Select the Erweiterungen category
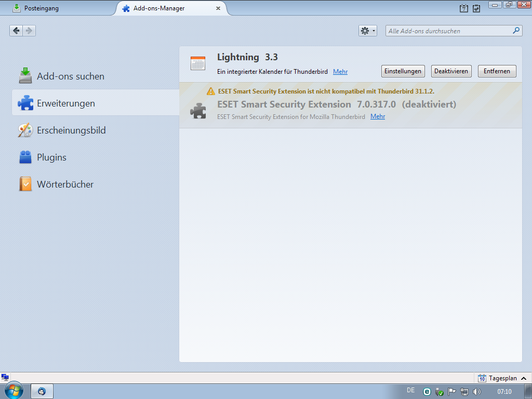This screenshot has width=532, height=399. tap(96, 103)
